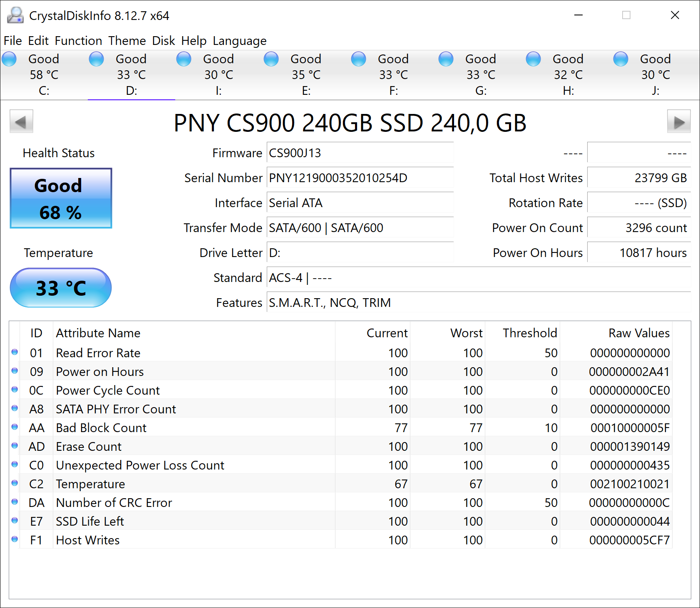Click the status dot beside Read Error Rate
This screenshot has height=608, width=700.
point(15,352)
